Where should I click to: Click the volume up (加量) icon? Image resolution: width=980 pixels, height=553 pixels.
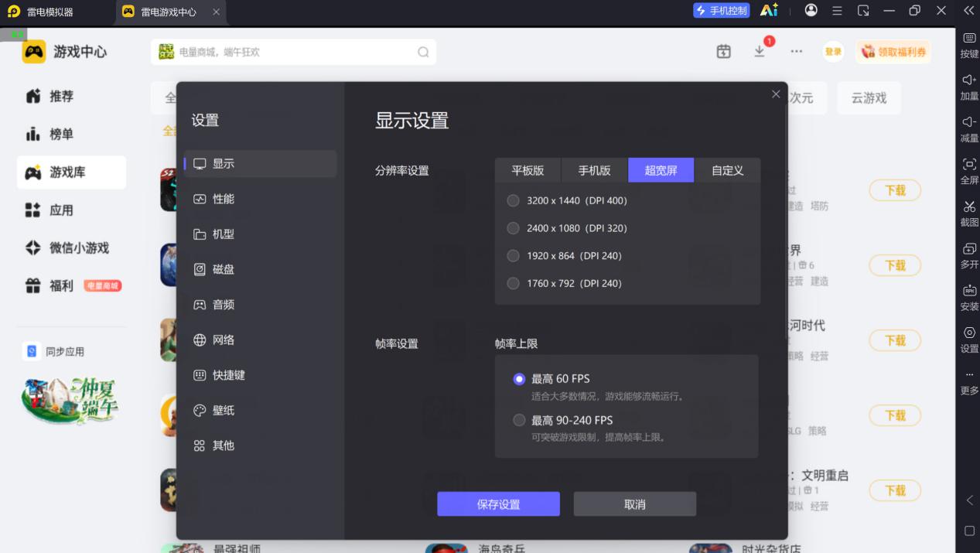[x=969, y=80]
